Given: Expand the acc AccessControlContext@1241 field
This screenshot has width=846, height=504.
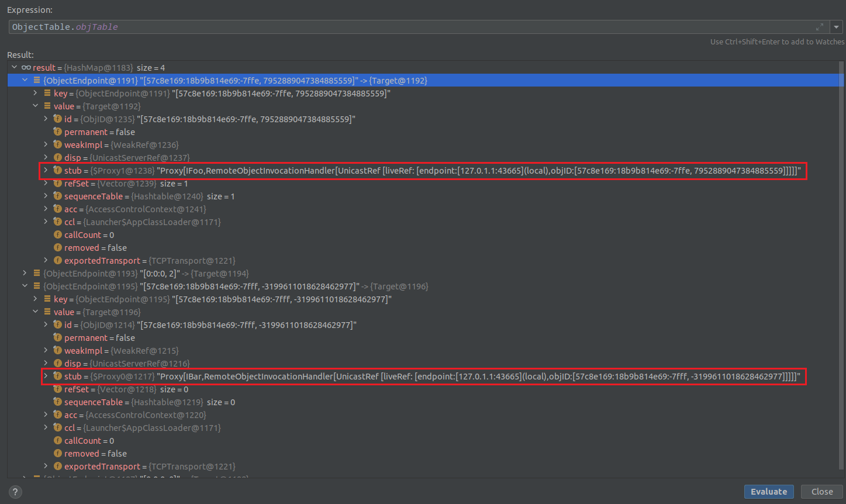Looking at the screenshot, I should [46, 209].
